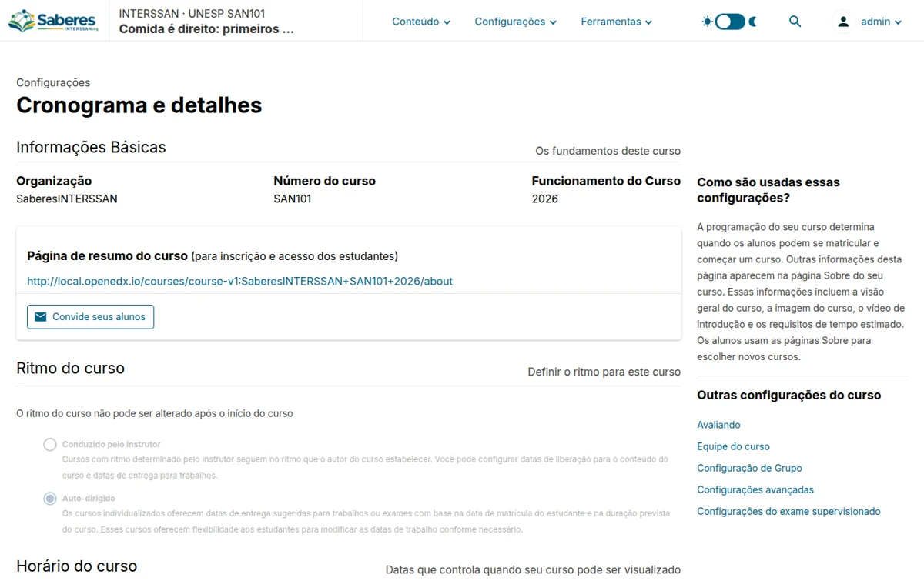
Task: Click the Outras configurações do curso heading
Action: [789, 395]
